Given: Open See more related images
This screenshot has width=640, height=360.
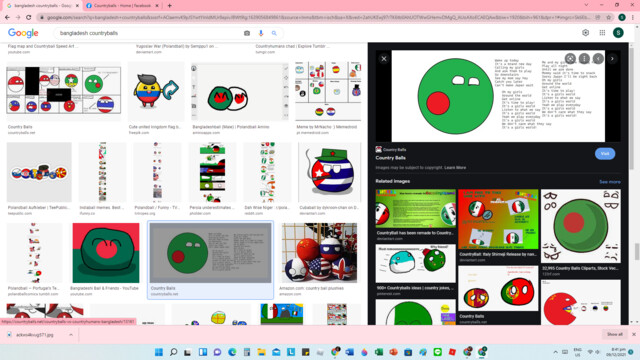Looking at the screenshot, I should 610,182.
